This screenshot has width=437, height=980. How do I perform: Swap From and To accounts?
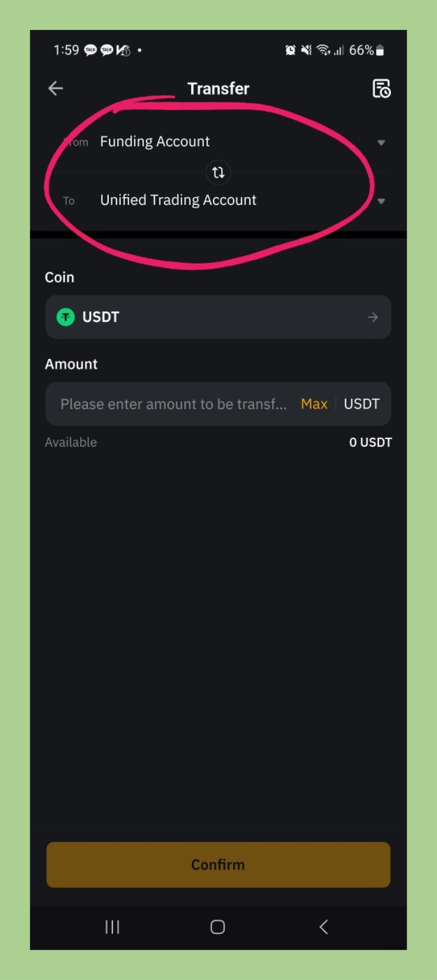click(x=218, y=173)
